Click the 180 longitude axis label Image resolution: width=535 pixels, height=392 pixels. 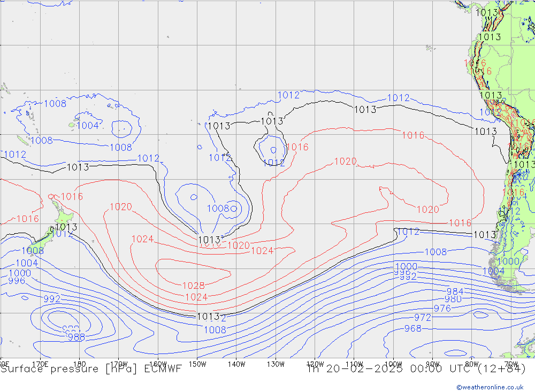tap(80, 364)
